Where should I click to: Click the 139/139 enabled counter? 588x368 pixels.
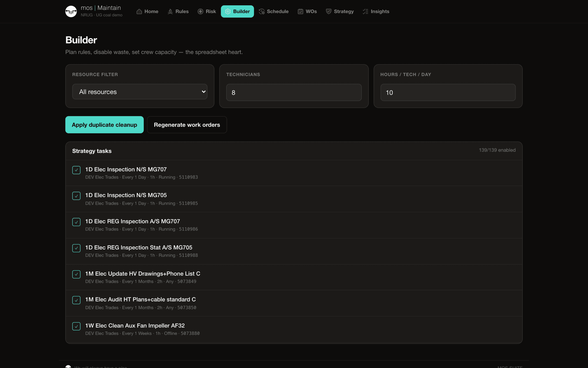coord(497,150)
